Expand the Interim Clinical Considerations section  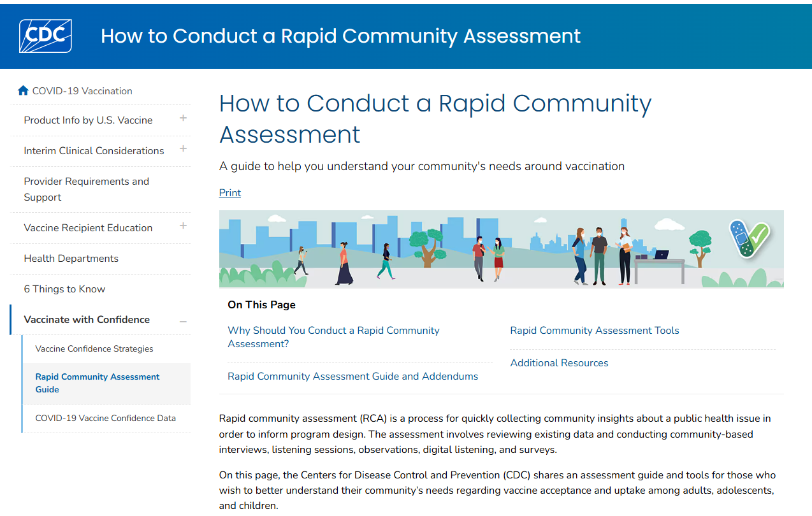184,148
